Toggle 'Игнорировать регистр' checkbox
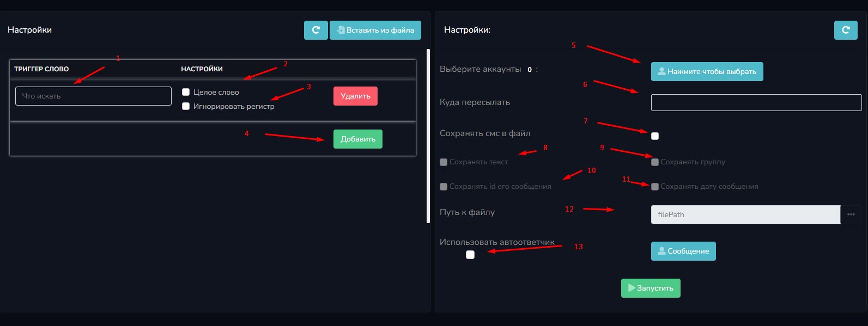 click(x=186, y=106)
